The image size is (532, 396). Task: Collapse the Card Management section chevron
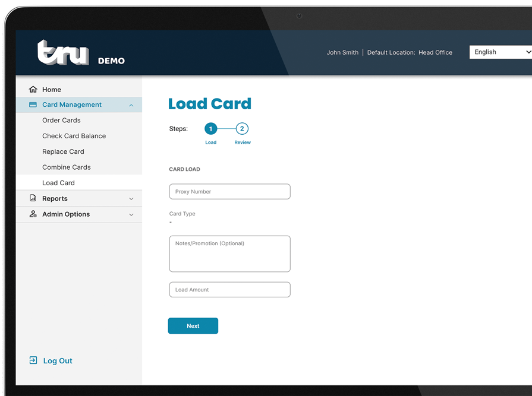point(131,106)
